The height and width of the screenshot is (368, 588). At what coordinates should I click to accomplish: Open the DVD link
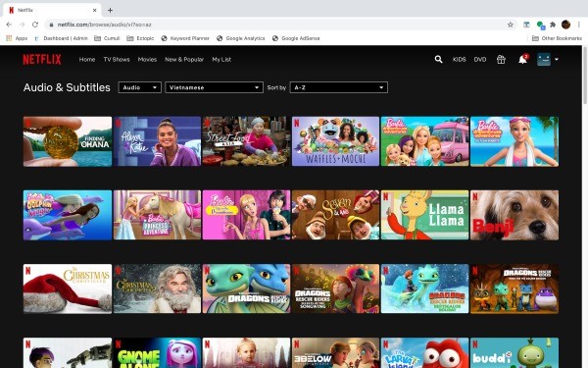pos(480,59)
